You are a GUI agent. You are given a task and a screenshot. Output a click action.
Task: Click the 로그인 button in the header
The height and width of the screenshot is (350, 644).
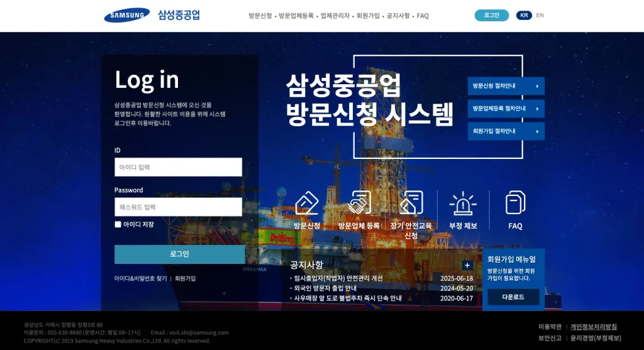(x=492, y=15)
